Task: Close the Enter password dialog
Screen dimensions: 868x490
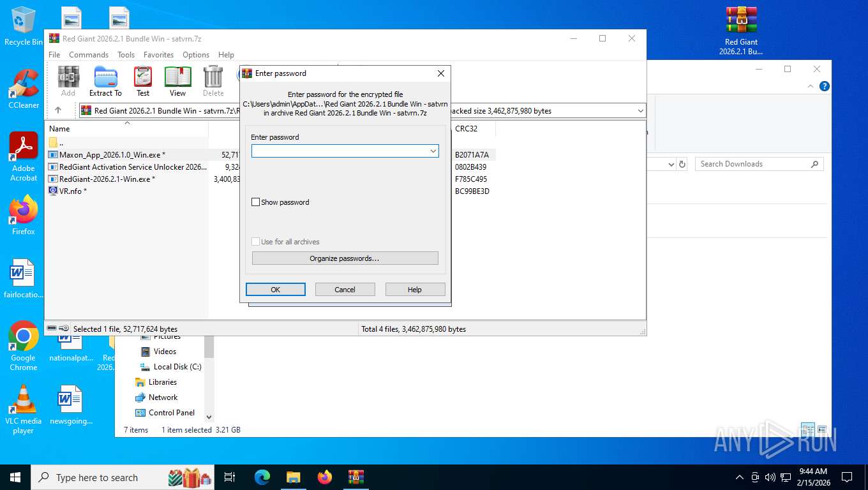Action: (440, 73)
